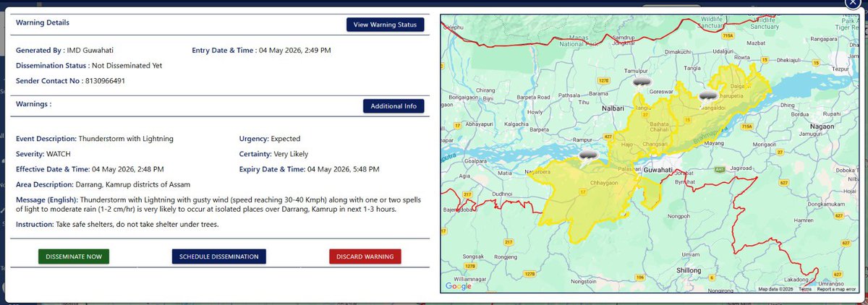
Task: Click the effective time 04 May 2026, 2:48 PM
Action: pos(127,169)
